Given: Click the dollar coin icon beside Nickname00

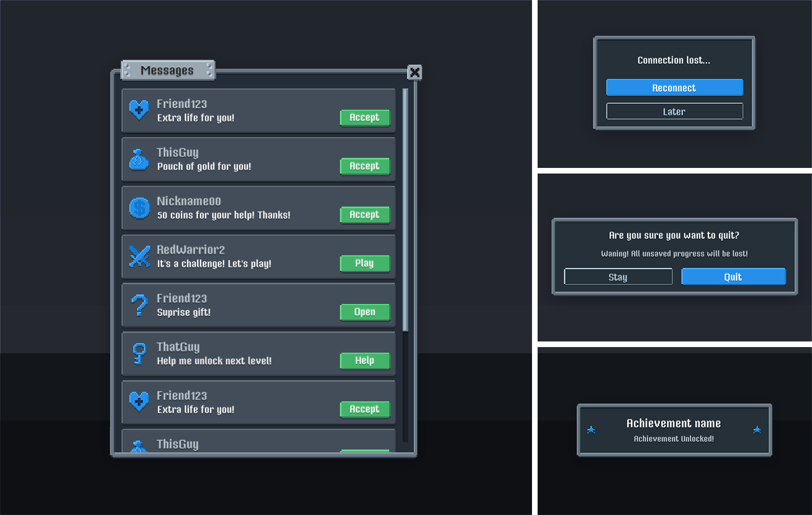Looking at the screenshot, I should (x=139, y=207).
